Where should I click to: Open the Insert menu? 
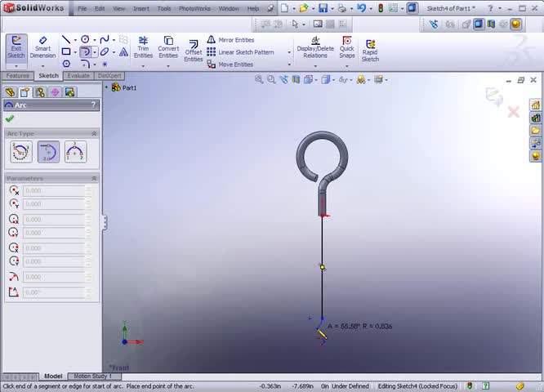(x=141, y=8)
